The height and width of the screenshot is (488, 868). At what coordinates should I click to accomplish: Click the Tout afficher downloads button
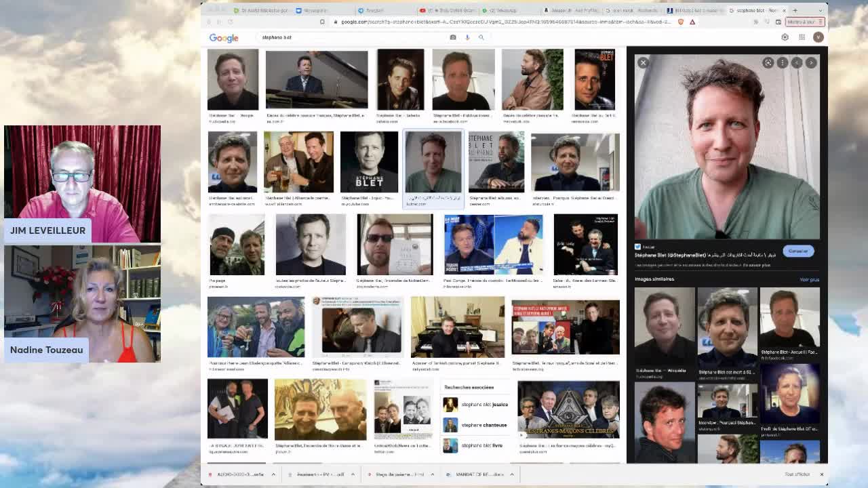tap(797, 474)
